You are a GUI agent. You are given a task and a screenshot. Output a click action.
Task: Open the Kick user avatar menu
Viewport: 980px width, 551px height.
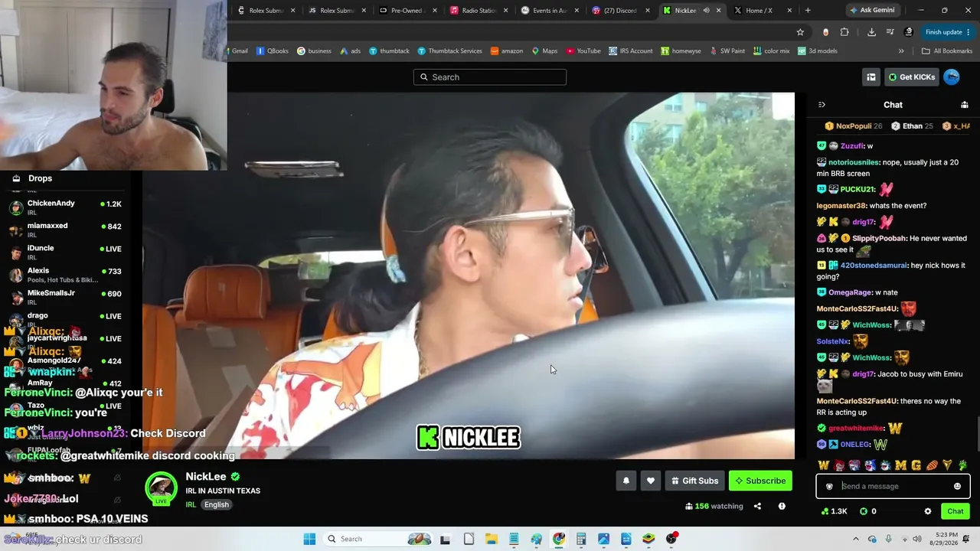[952, 77]
